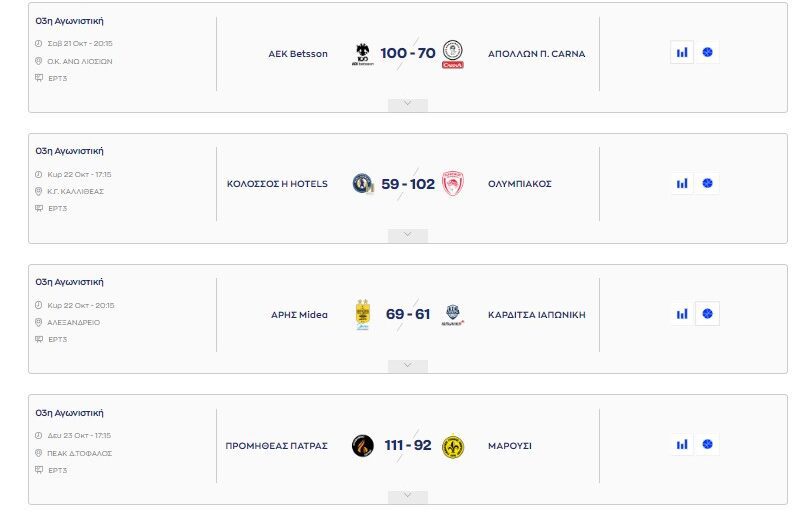The height and width of the screenshot is (513, 796).
Task: Click the Promitheas Patras team logo
Action: point(363,445)
